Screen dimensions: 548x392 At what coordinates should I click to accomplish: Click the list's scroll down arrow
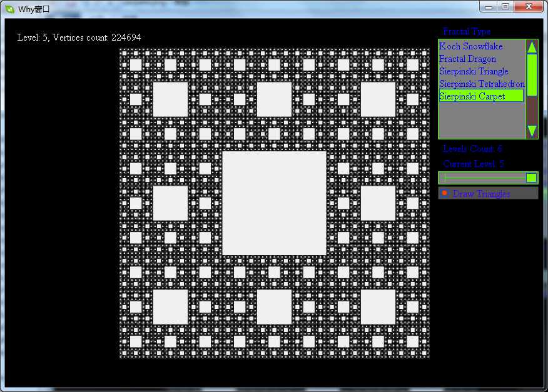point(532,131)
